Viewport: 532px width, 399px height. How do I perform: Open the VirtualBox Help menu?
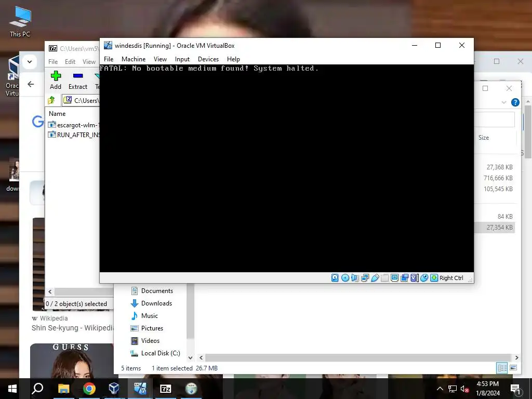(233, 59)
